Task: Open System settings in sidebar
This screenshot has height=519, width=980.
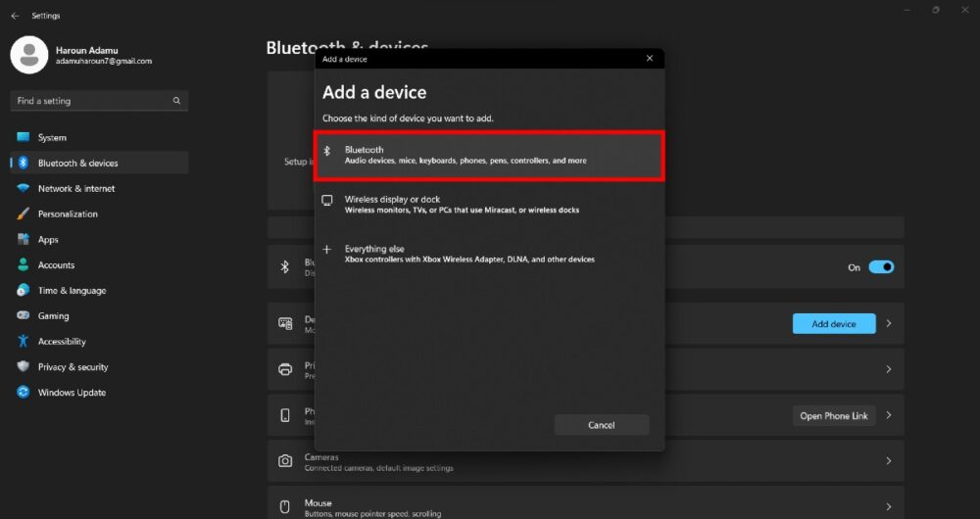Action: tap(52, 138)
